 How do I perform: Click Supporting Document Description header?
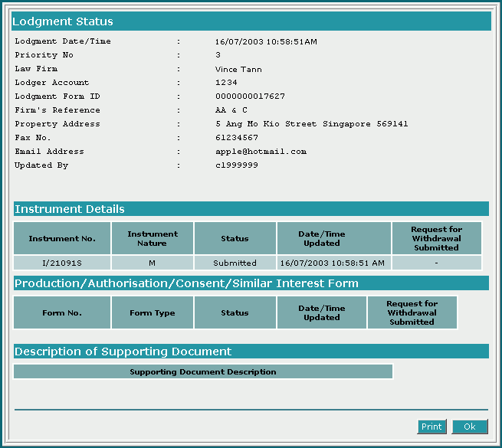click(x=203, y=371)
